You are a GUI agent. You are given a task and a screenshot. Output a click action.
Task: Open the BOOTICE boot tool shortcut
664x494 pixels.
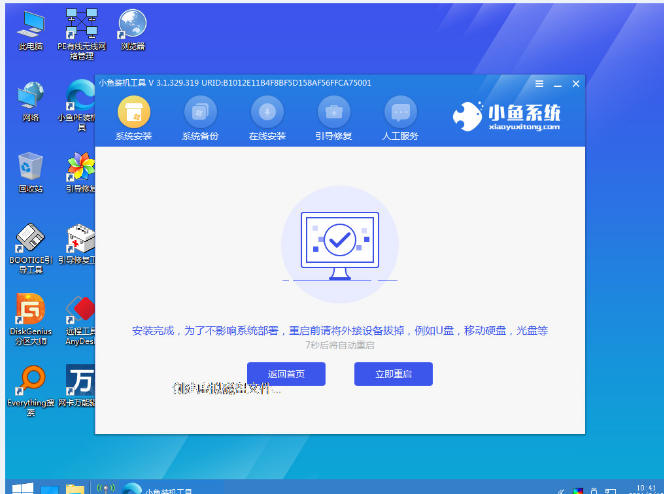(x=30, y=243)
